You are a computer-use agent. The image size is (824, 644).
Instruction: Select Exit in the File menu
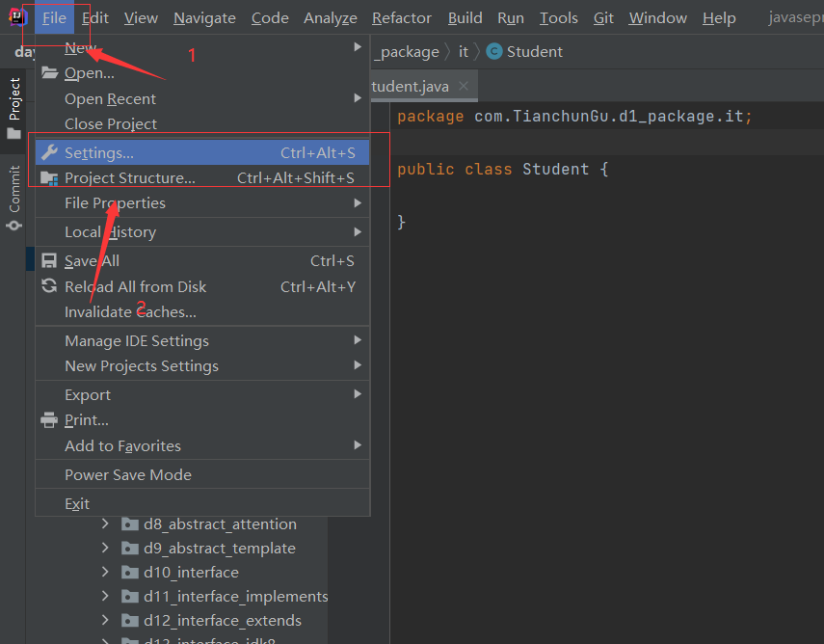click(202, 503)
